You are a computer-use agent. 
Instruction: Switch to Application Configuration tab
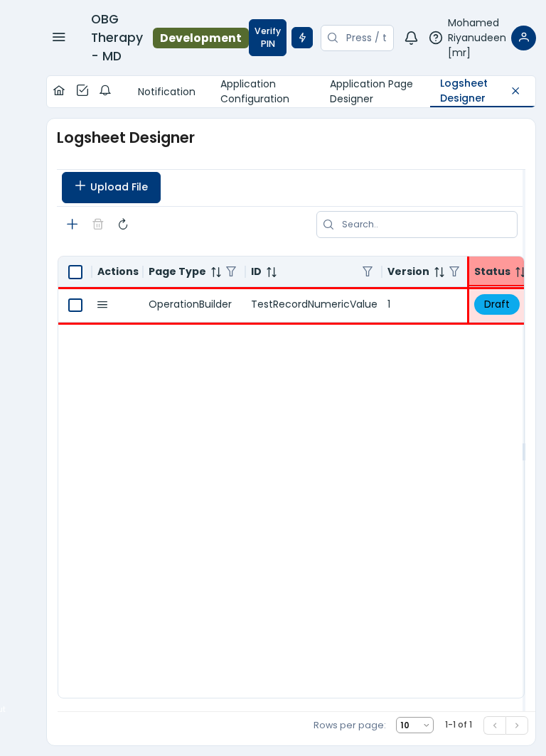pos(255,92)
